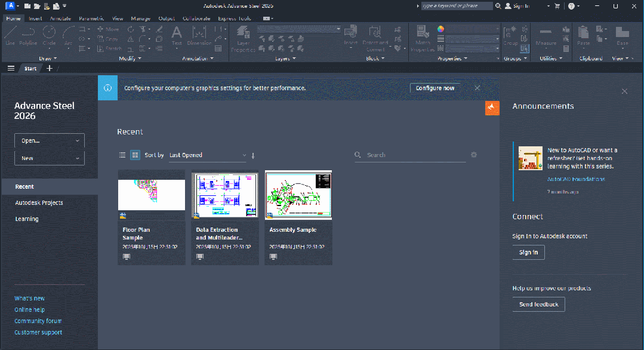Open Assembly Sample thumbnail
The width and height of the screenshot is (644, 350).
[298, 195]
